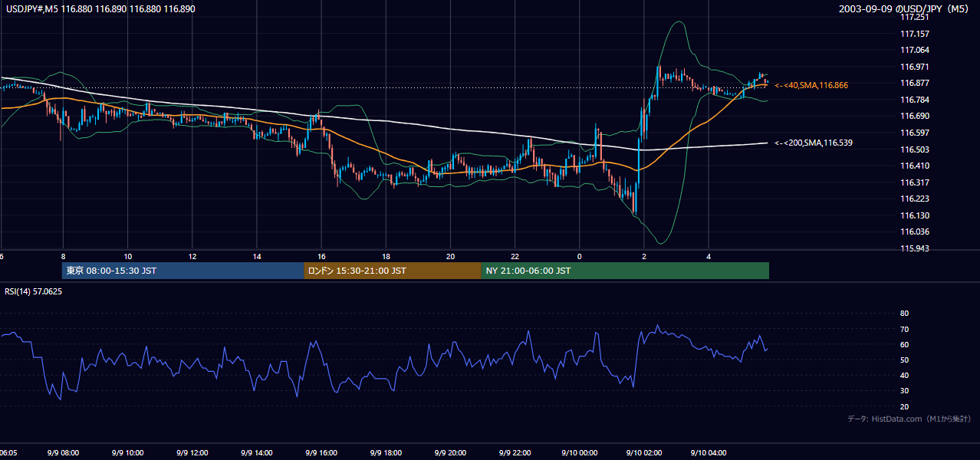
Task: Click the 東京 08:00-15:30 JST session bar
Action: (183, 271)
